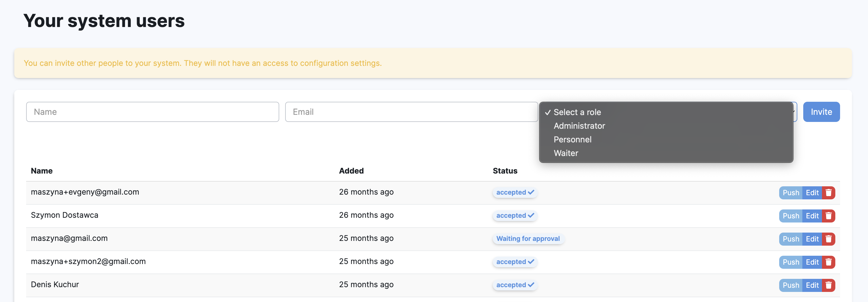Screen dimensions: 868x302
Task: Remove maszyna@gmail.com using the trash icon
Action: (x=828, y=239)
